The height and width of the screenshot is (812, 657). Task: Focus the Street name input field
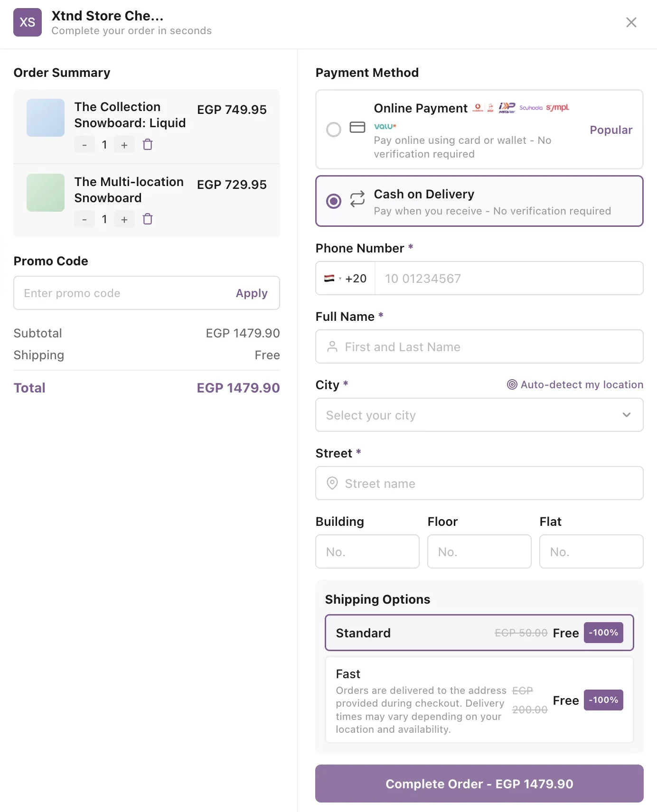[x=479, y=483]
